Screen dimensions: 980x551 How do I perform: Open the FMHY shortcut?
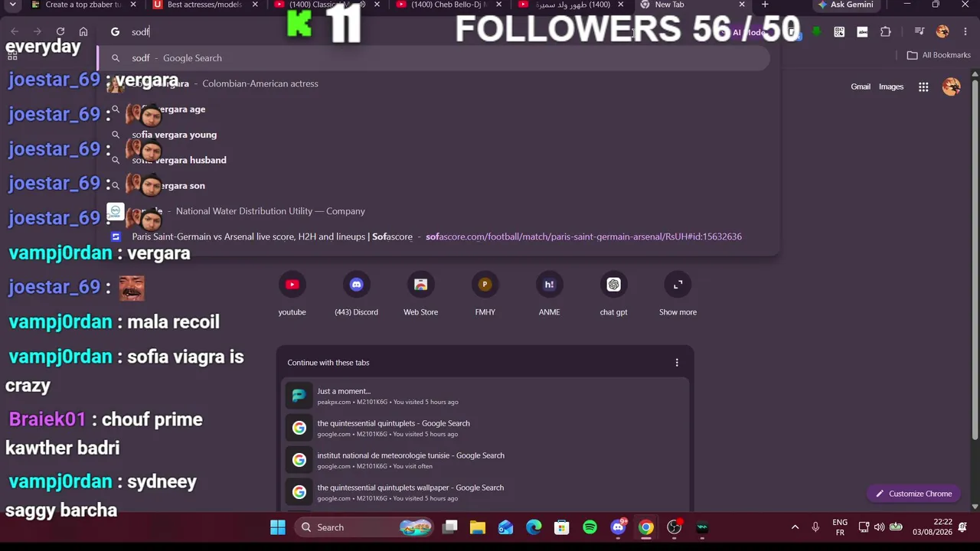click(485, 295)
